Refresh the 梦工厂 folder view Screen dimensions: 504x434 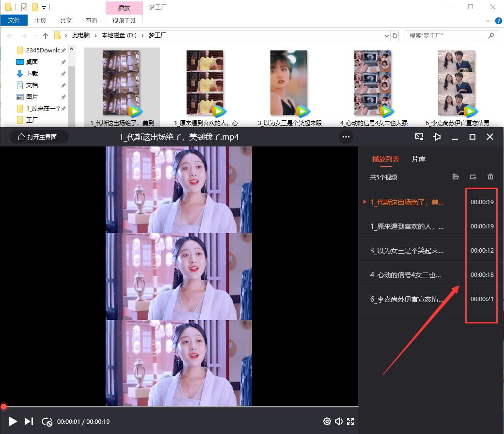395,35
